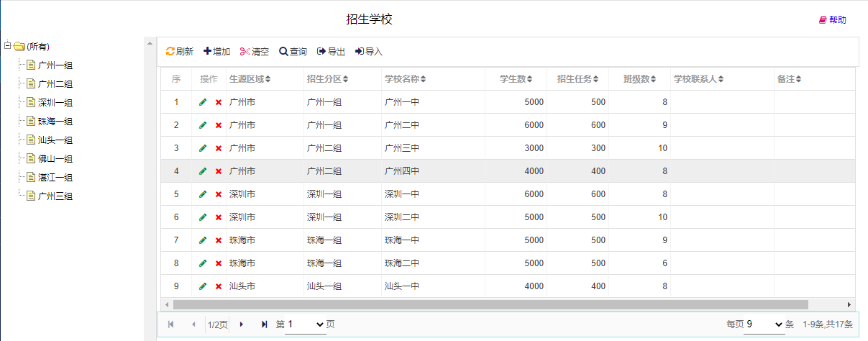Click the 清空 scissors icon
The image size is (868, 341).
pyautogui.click(x=245, y=52)
